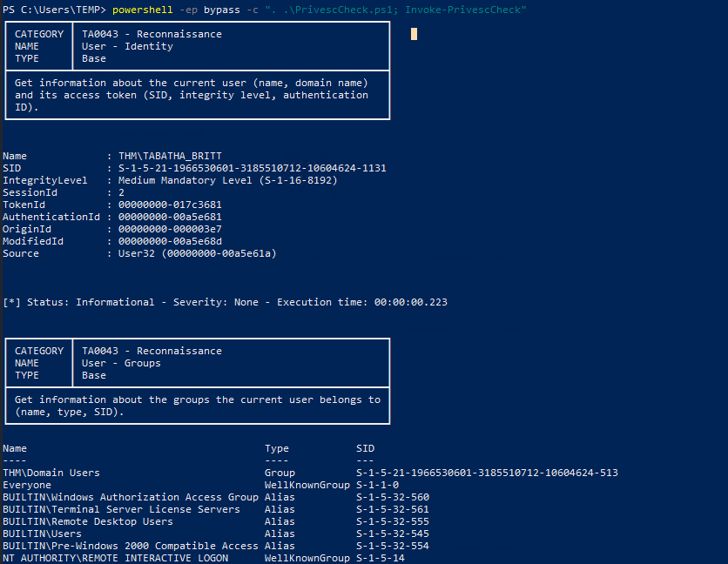The height and width of the screenshot is (564, 728).
Task: Click the yellow text cursor block
Action: coord(414,34)
